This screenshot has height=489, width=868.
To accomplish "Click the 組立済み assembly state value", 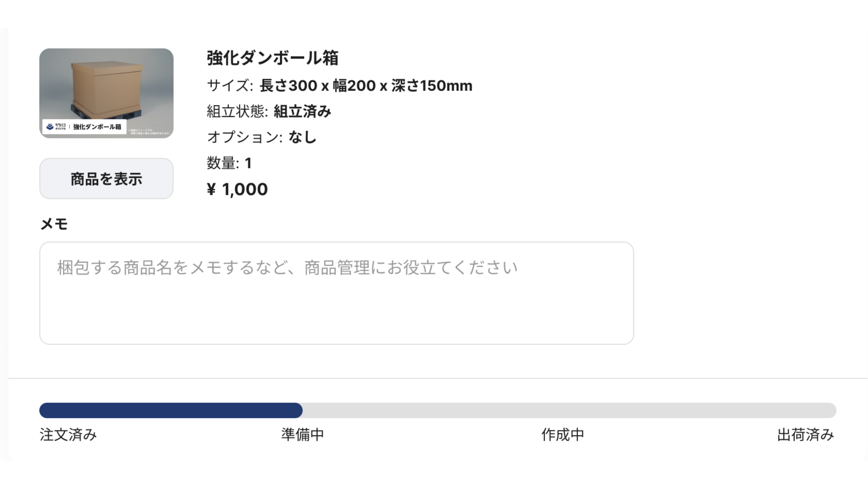I will [302, 111].
